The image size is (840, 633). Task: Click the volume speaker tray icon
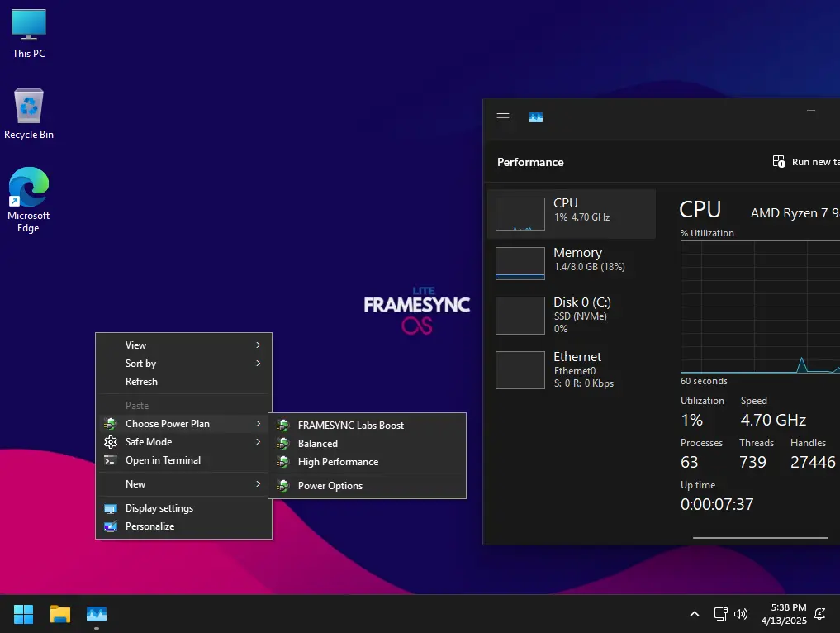pyautogui.click(x=741, y=614)
